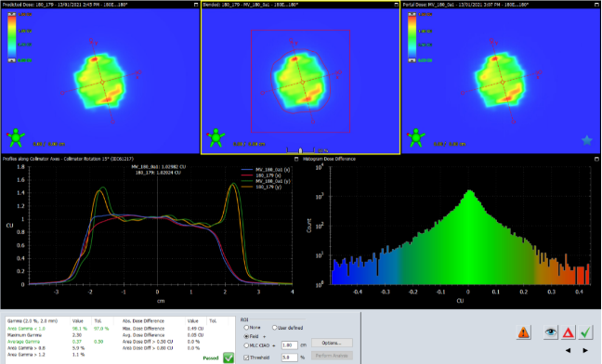This screenshot has width=602, height=364.
Task: Click the Predicted Dose panel title bar
Action: pyautogui.click(x=100, y=5)
